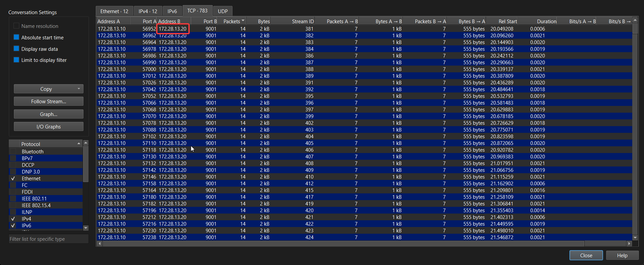Focus the Filter list for specific type field
This screenshot has width=644, height=265.
[x=49, y=239]
